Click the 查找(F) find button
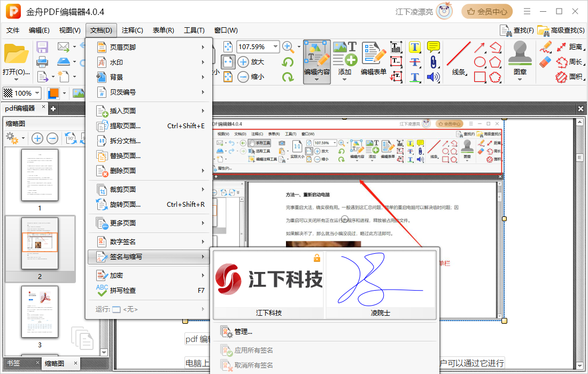588x374 pixels. [x=517, y=30]
